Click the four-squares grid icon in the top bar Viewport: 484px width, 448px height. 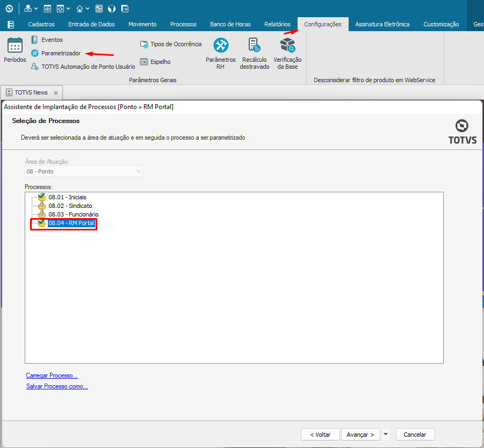[99, 9]
